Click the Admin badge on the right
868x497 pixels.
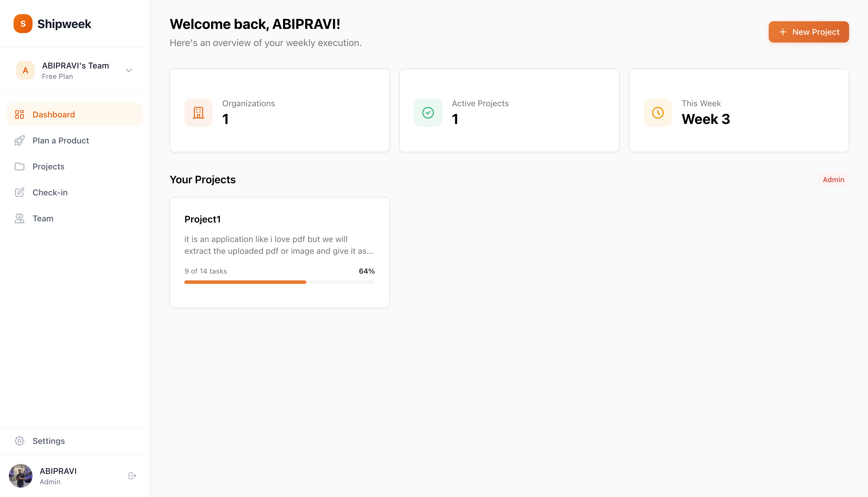(x=833, y=179)
